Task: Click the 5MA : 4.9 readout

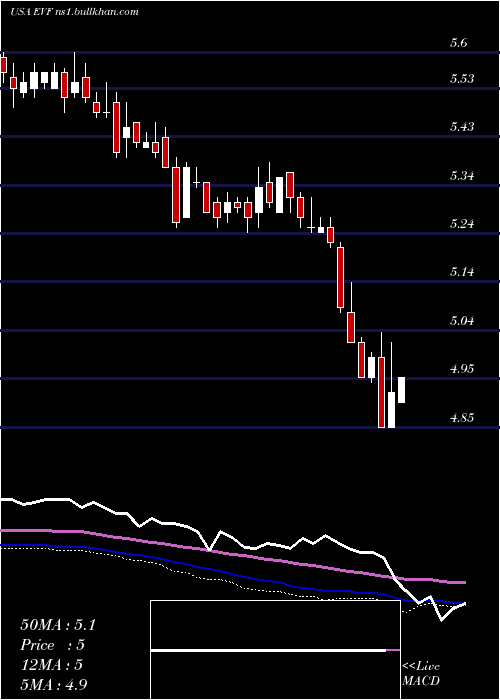Action: pyautogui.click(x=56, y=684)
